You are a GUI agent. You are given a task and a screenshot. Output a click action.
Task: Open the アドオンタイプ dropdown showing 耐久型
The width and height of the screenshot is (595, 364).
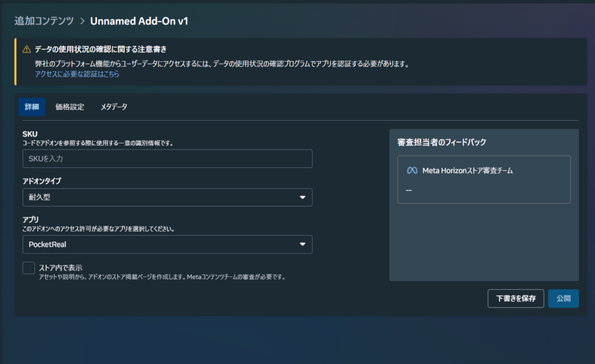167,197
